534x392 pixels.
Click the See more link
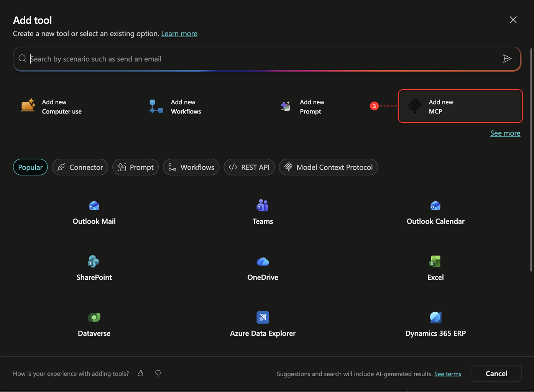pos(505,133)
